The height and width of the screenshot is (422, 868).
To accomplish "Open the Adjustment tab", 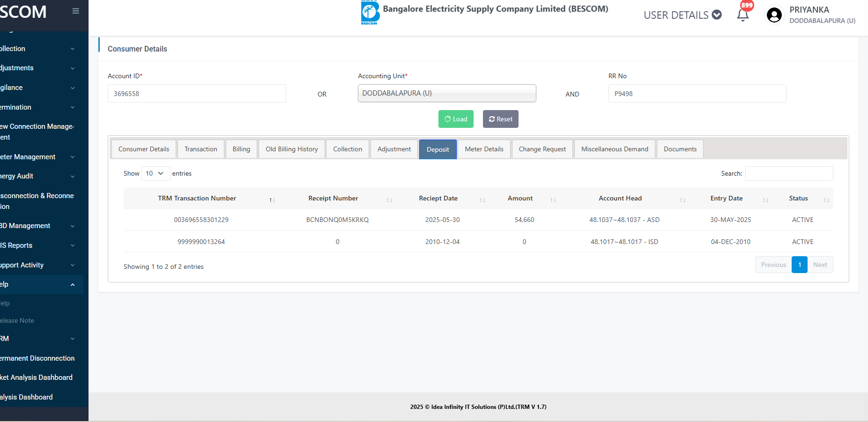I will click(x=394, y=149).
